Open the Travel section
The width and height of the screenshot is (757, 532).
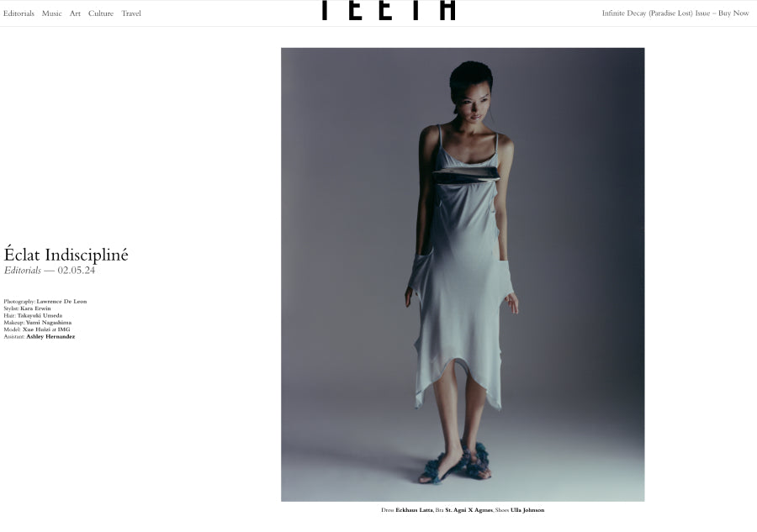tap(131, 13)
